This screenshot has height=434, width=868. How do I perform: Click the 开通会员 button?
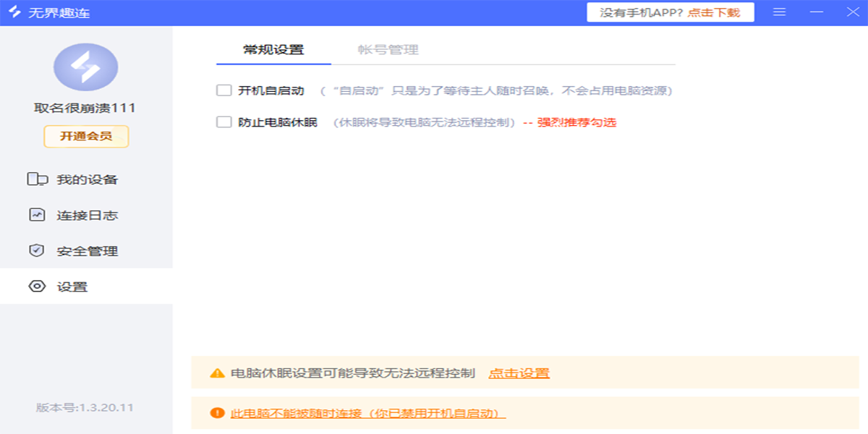(86, 134)
